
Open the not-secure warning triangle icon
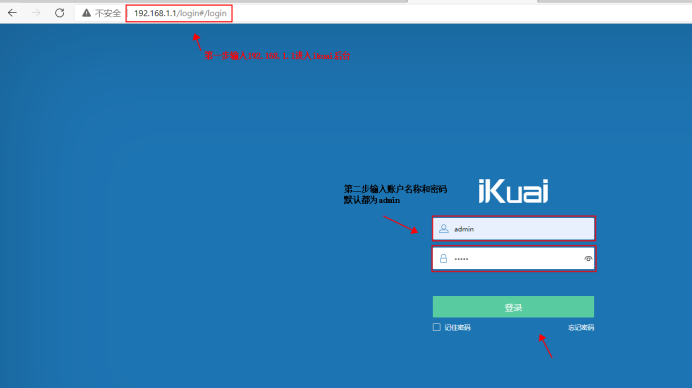coord(86,13)
